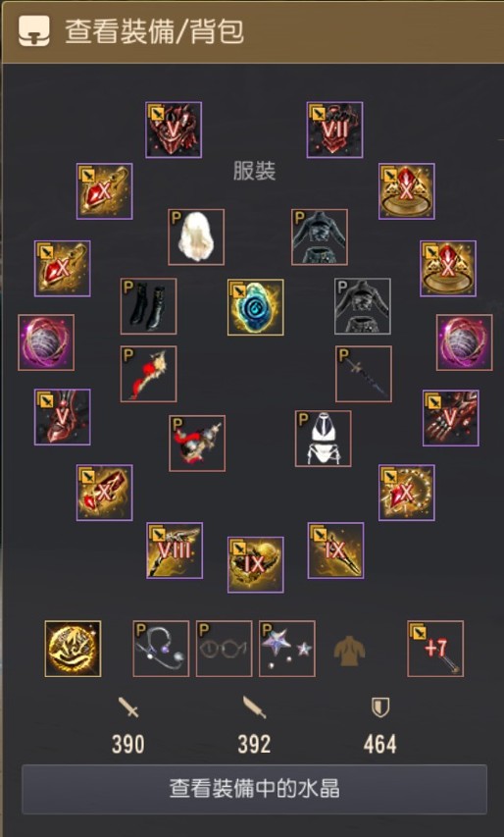Click the red gloves marked V
Image resolution: width=504 pixels, height=837 pixels.
(451, 418)
